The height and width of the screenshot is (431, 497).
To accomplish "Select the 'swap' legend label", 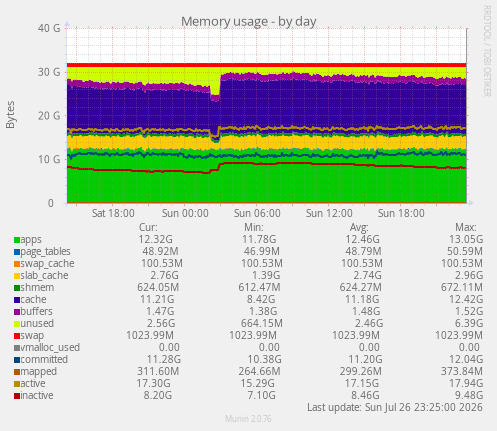I will pos(32,336).
